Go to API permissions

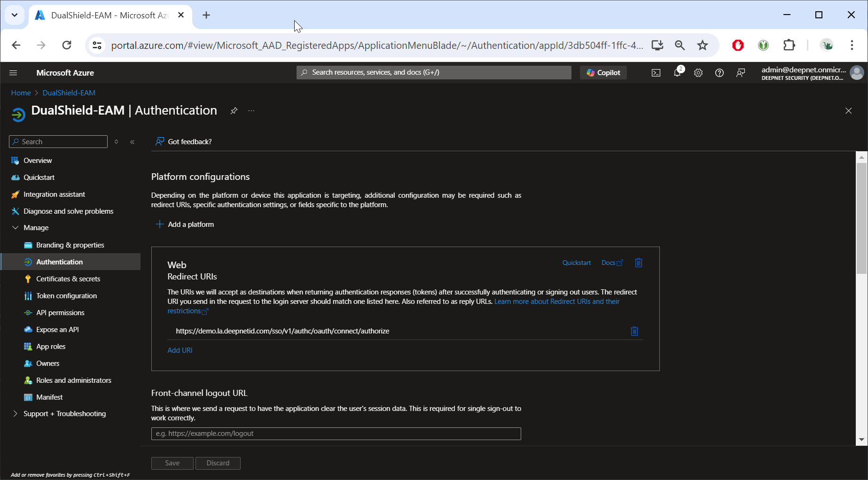(60, 313)
